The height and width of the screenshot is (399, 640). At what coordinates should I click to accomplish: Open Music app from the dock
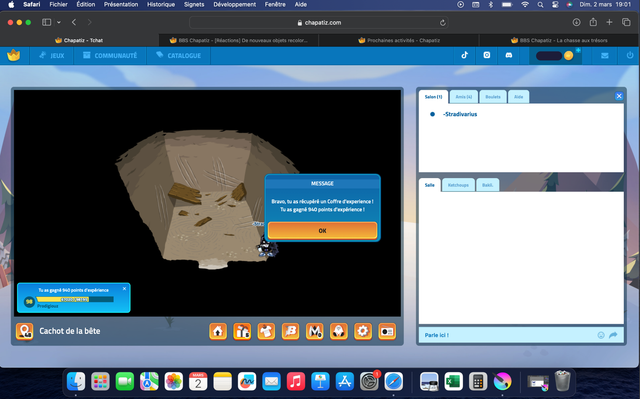point(296,382)
